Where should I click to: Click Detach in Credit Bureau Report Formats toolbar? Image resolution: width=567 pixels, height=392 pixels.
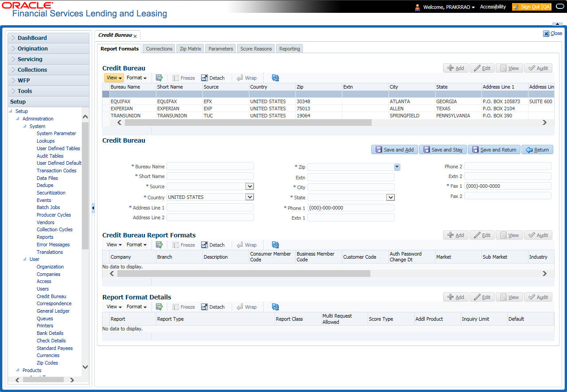point(213,245)
